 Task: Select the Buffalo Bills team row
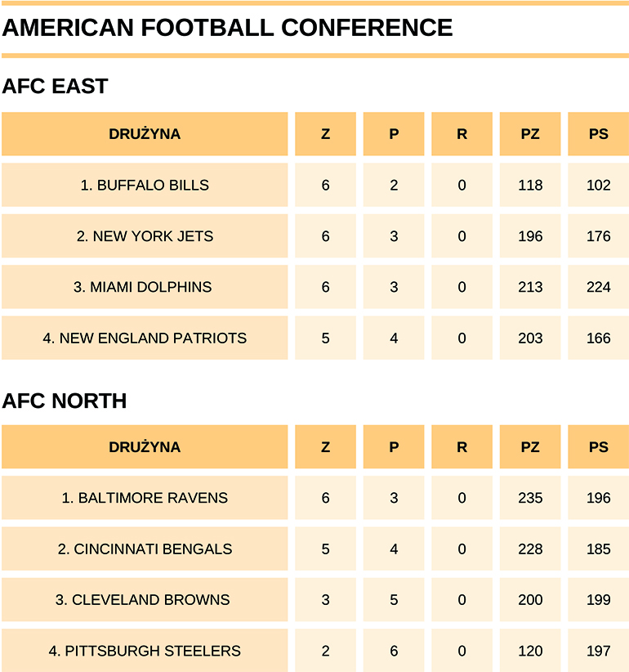point(145,185)
